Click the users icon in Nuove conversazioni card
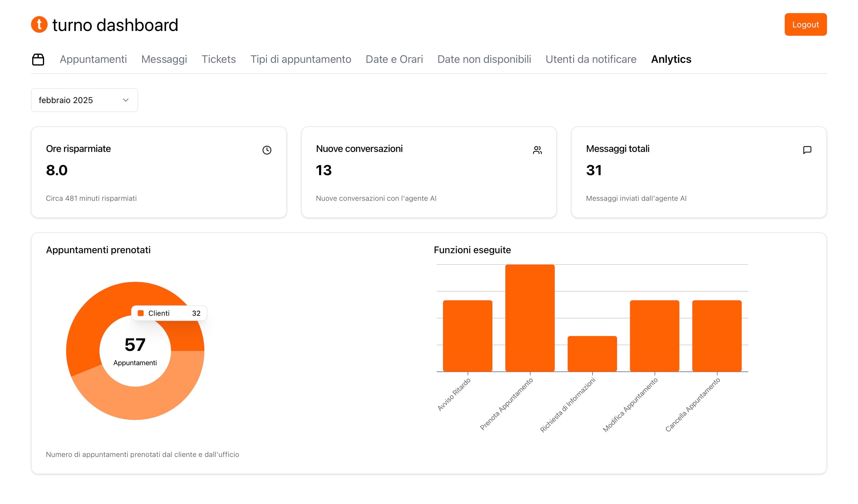The height and width of the screenshot is (504, 858). tap(537, 150)
